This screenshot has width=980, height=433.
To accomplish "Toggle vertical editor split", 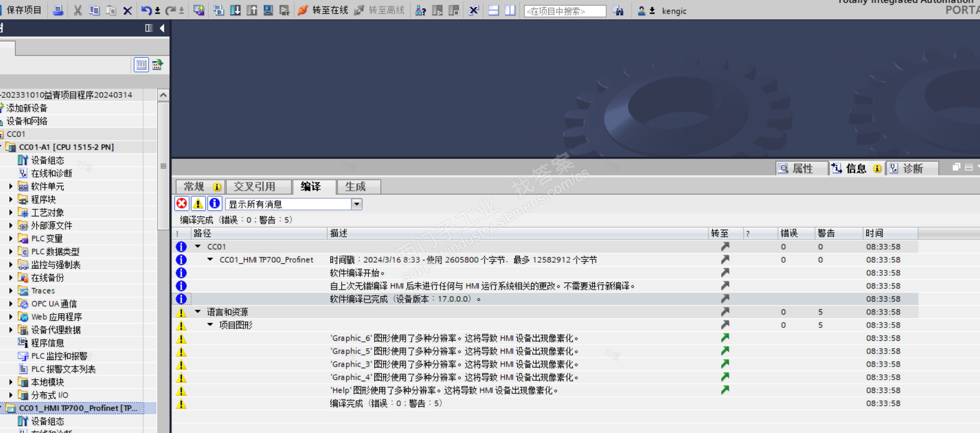I will (510, 10).
